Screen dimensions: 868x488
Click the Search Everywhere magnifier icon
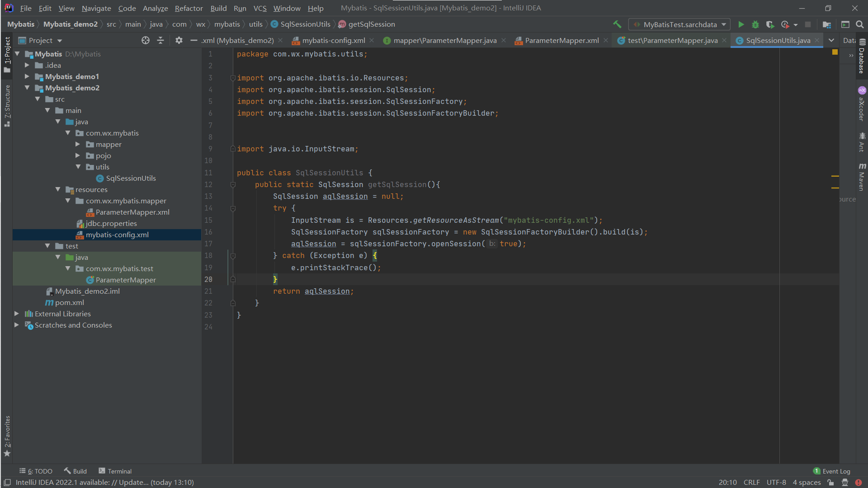(859, 24)
